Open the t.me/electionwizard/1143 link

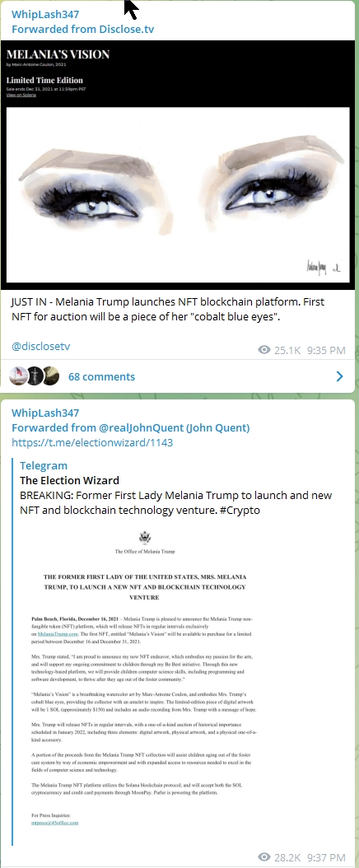(x=92, y=442)
